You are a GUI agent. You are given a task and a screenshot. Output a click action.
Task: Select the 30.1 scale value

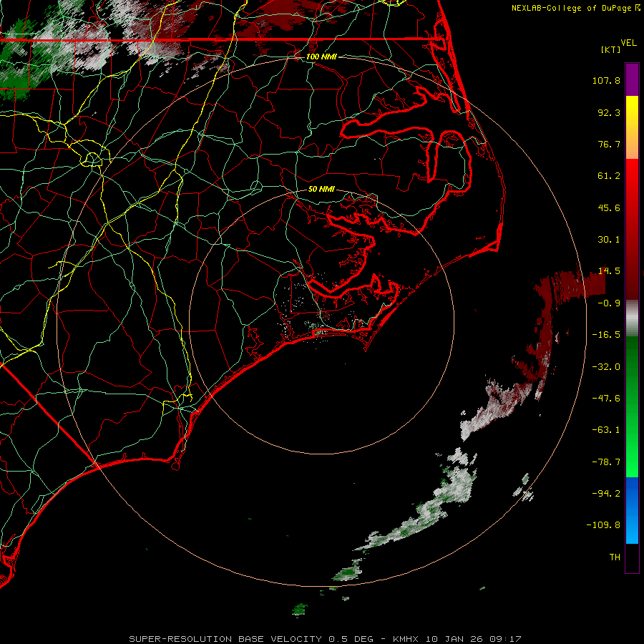[609, 240]
